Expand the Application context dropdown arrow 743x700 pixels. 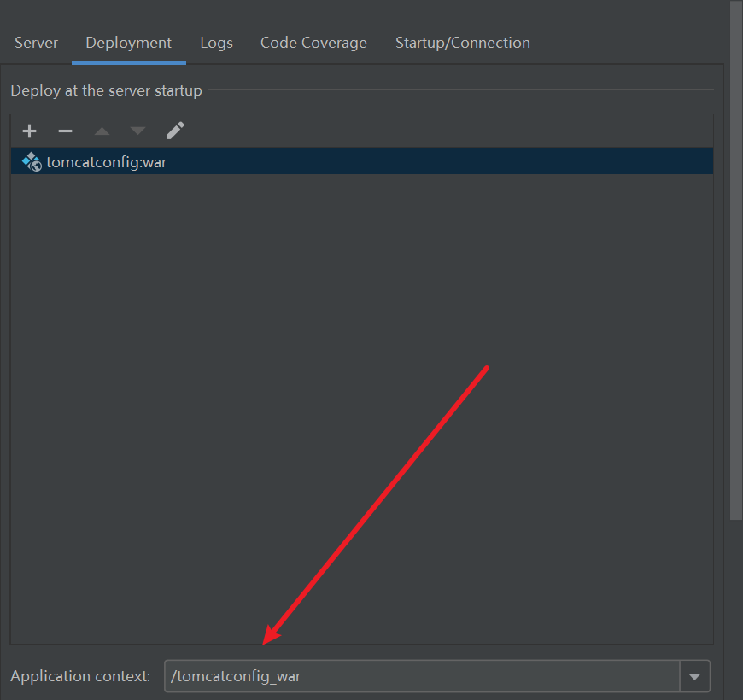[x=694, y=676]
